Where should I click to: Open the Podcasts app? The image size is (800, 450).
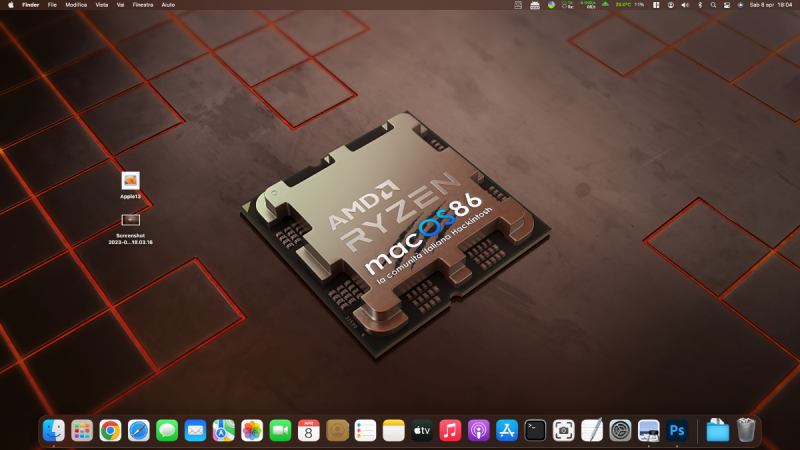click(x=479, y=431)
